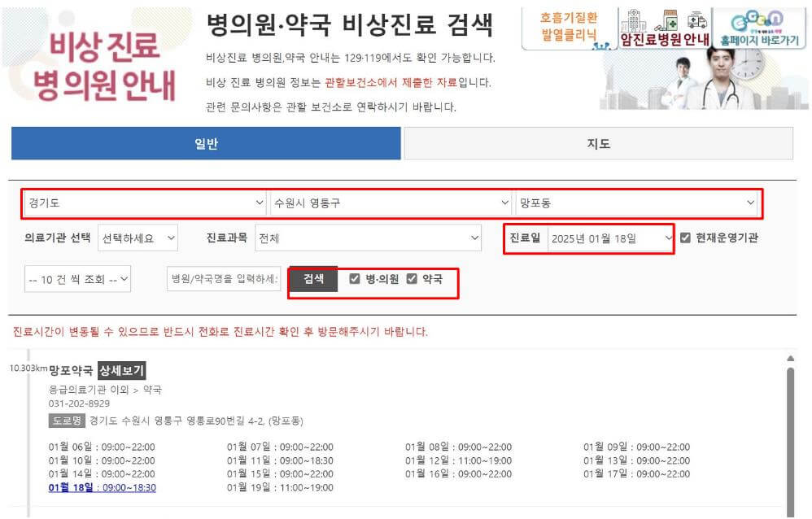Click the medicine bottle icon above 암진료병원안내
The height and width of the screenshot is (519, 812).
[x=670, y=18]
